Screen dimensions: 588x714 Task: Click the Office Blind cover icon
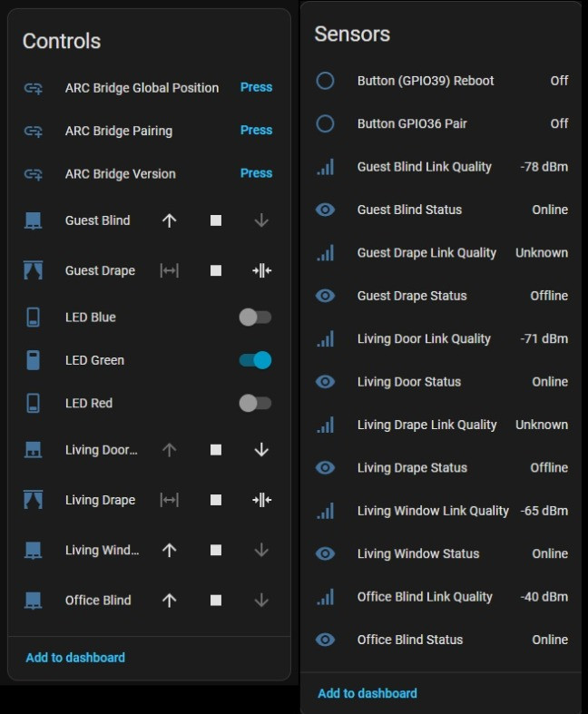coord(34,601)
